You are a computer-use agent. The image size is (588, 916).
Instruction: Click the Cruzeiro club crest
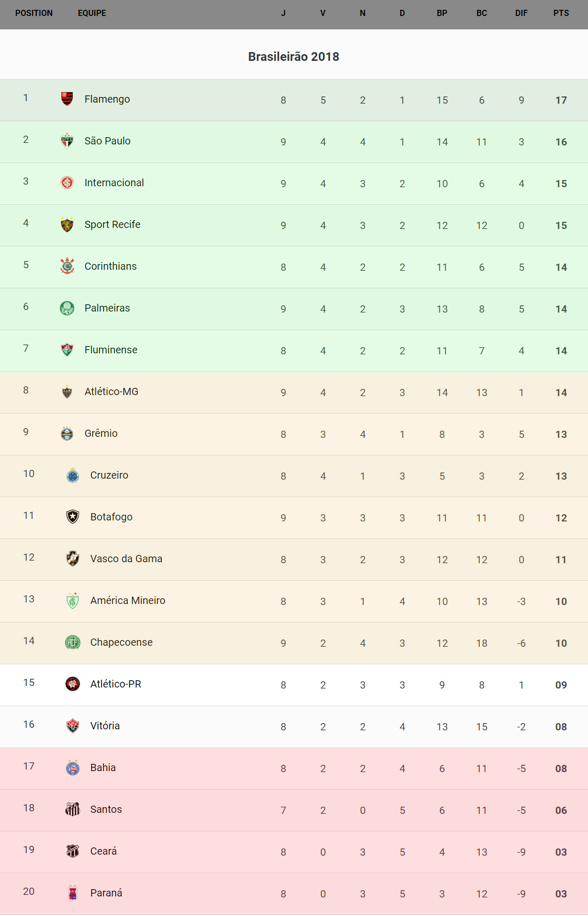[x=73, y=475]
